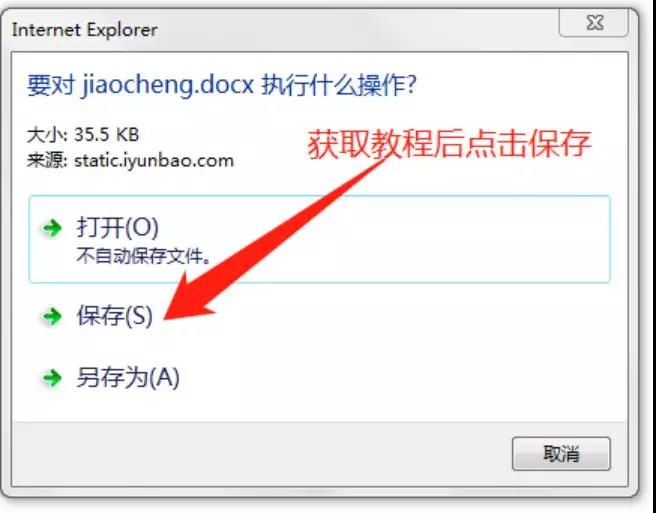Click the green arrow beside 另存为(A)
Image resolution: width=656 pixels, height=513 pixels.
[x=52, y=378]
